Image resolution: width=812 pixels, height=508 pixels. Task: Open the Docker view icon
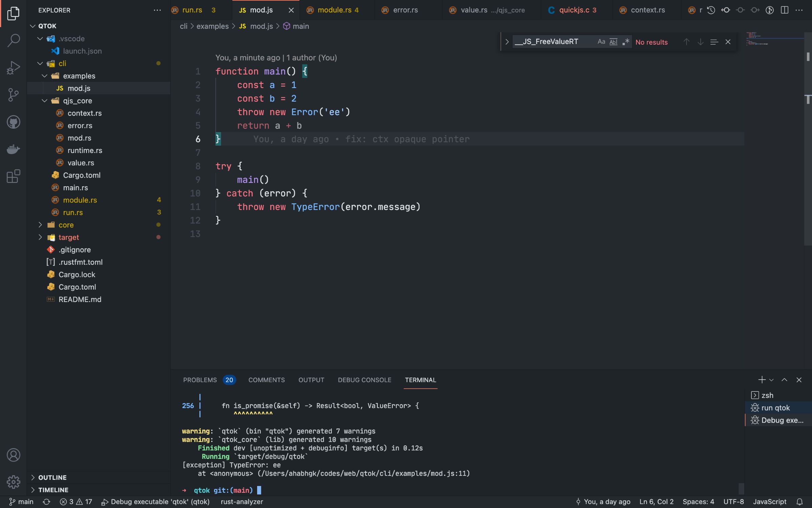tap(14, 149)
